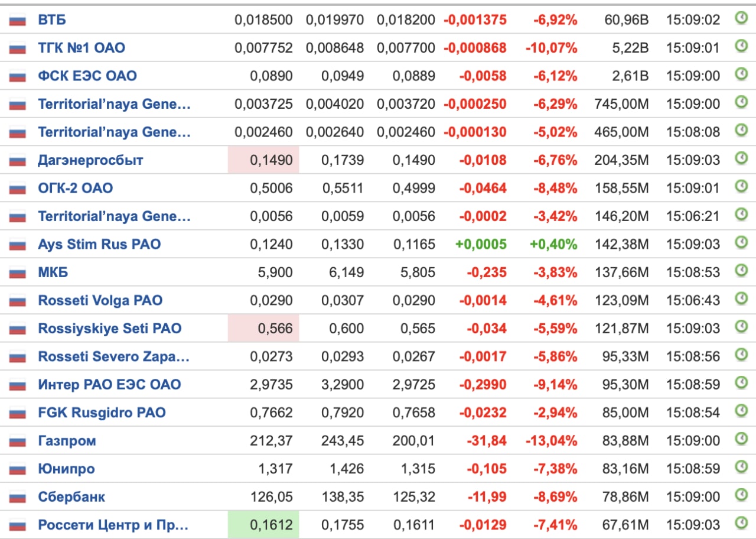Viewport: 756px width, 539px height.
Task: Click the Russian flag icon beside Дагэнергосбыт
Action: 18,161
